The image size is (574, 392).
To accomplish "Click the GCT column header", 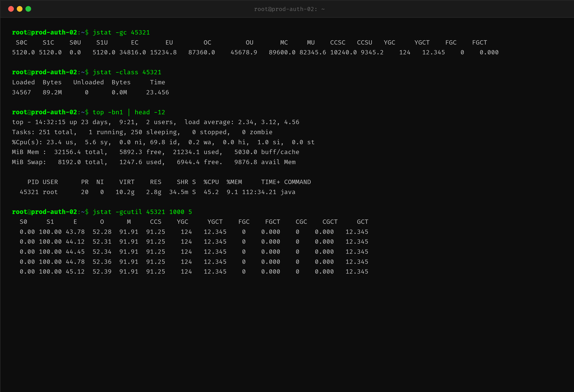I will [362, 222].
